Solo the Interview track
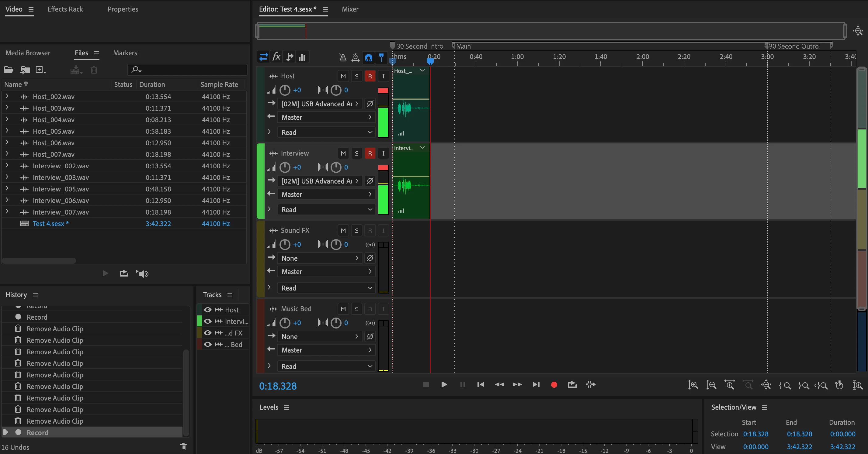 [356, 153]
